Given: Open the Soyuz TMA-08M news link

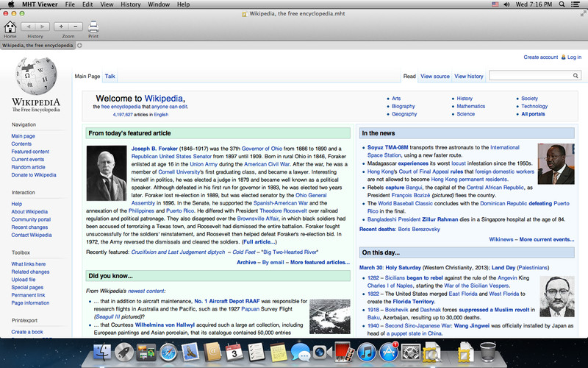Looking at the screenshot, I should click(x=388, y=148).
